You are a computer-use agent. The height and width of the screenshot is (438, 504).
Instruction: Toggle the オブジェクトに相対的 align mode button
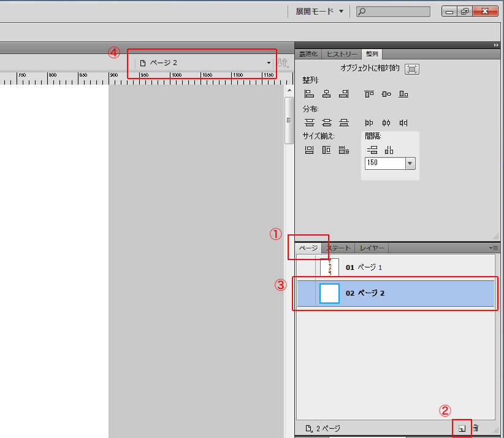click(412, 69)
